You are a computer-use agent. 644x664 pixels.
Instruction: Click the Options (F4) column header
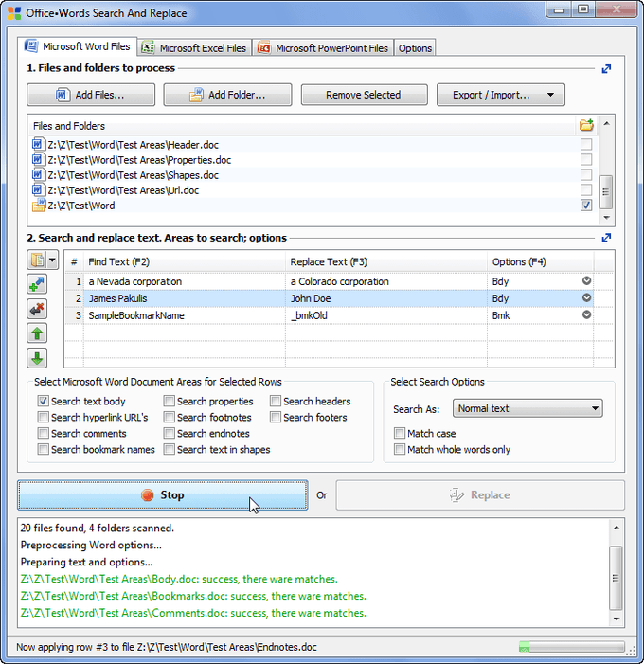point(540,261)
